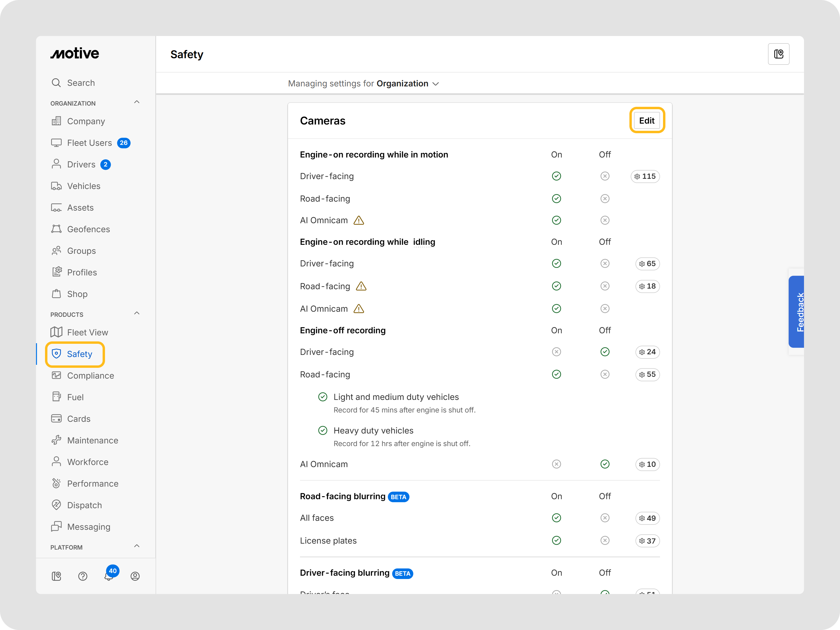Screen dimensions: 840x630
Task: Open the 24 overrides gear badge
Action: [x=647, y=352]
